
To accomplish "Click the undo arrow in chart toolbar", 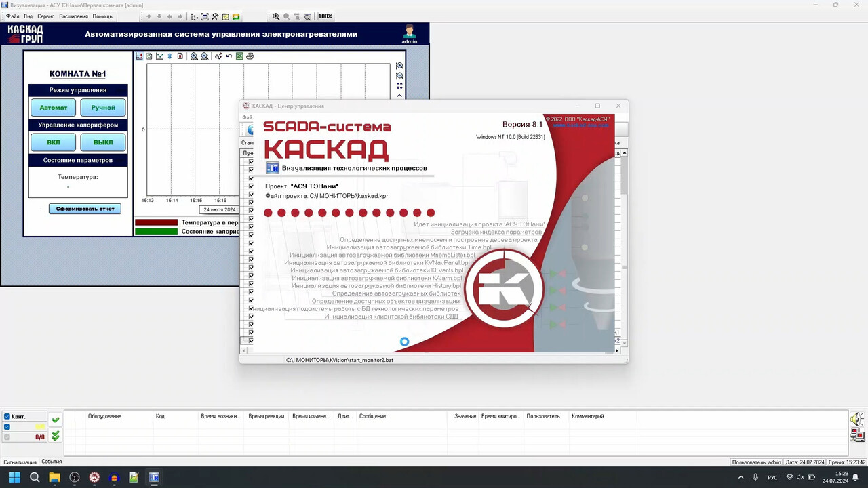I will click(229, 56).
